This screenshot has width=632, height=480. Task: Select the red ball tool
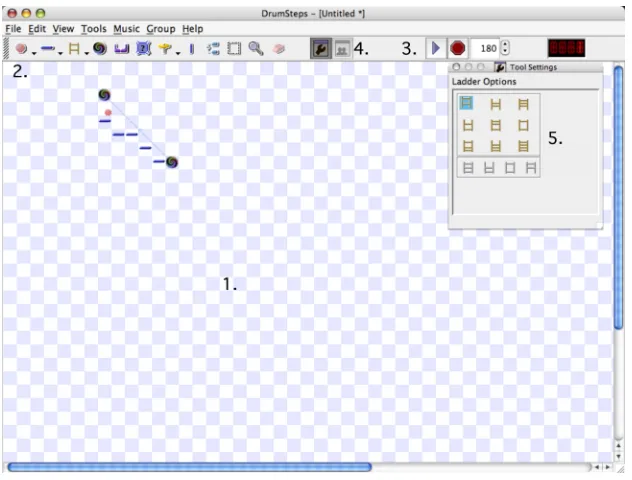(21, 49)
